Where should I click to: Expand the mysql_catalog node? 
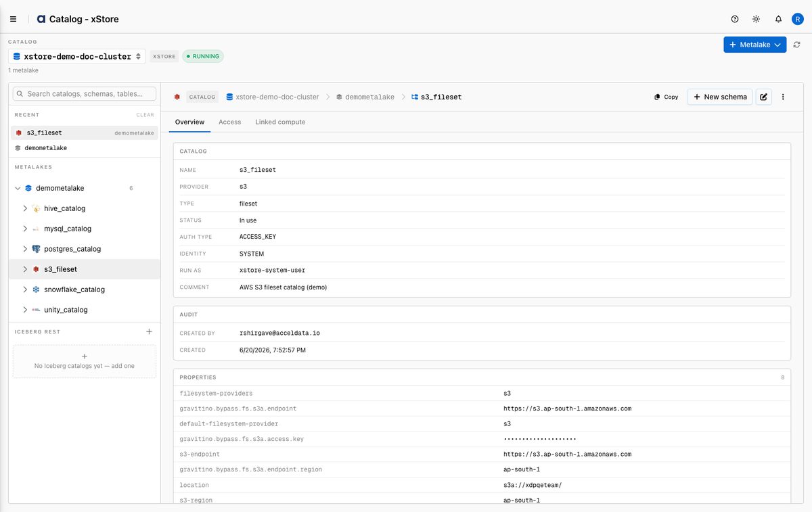pyautogui.click(x=25, y=229)
